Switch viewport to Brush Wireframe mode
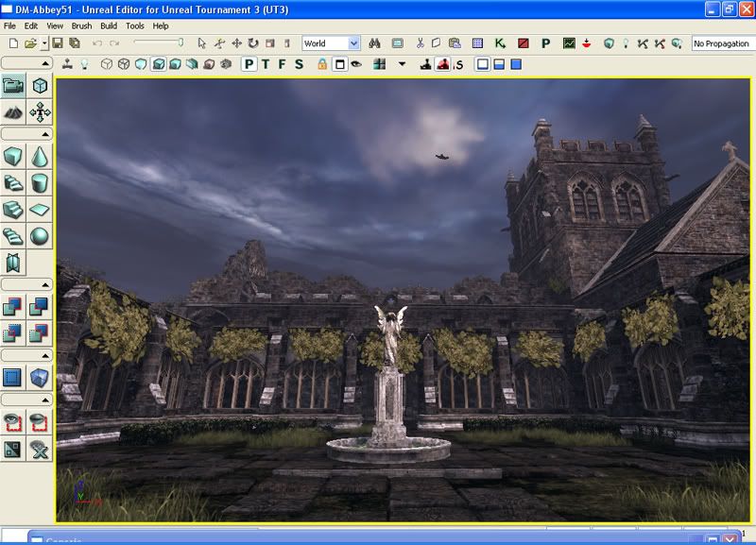Image resolution: width=756 pixels, height=545 pixels. coord(107,64)
